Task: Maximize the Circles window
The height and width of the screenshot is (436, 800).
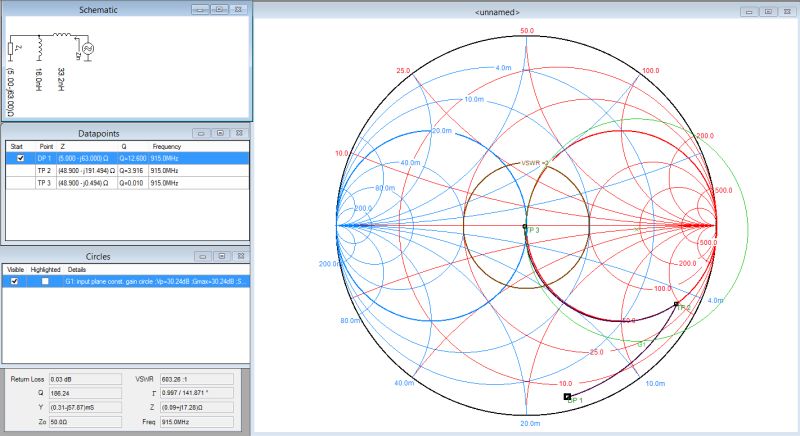Action: (x=222, y=256)
